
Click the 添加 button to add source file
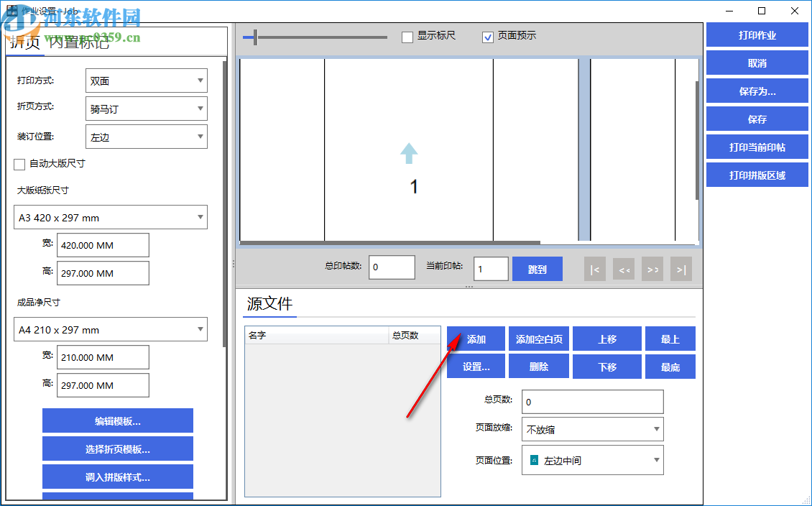point(476,339)
